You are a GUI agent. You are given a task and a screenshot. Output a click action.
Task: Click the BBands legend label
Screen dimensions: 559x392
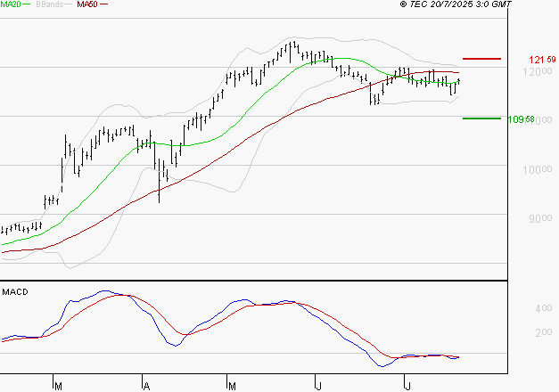coord(50,4)
